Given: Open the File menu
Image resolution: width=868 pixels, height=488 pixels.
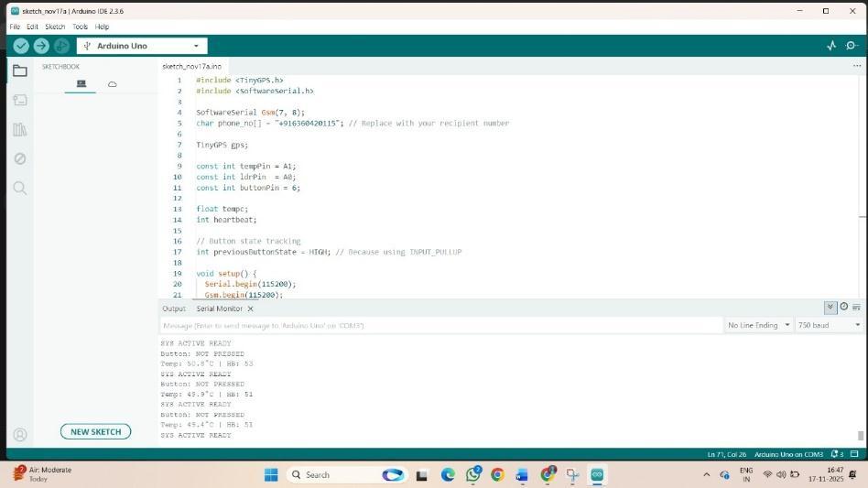Looking at the screenshot, I should coord(15,27).
